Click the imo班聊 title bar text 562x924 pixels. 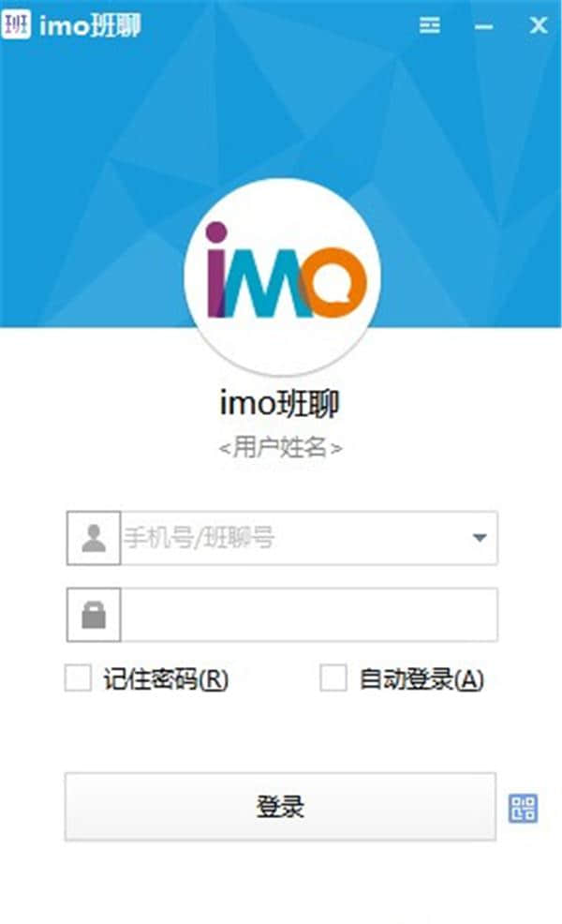click(x=91, y=25)
